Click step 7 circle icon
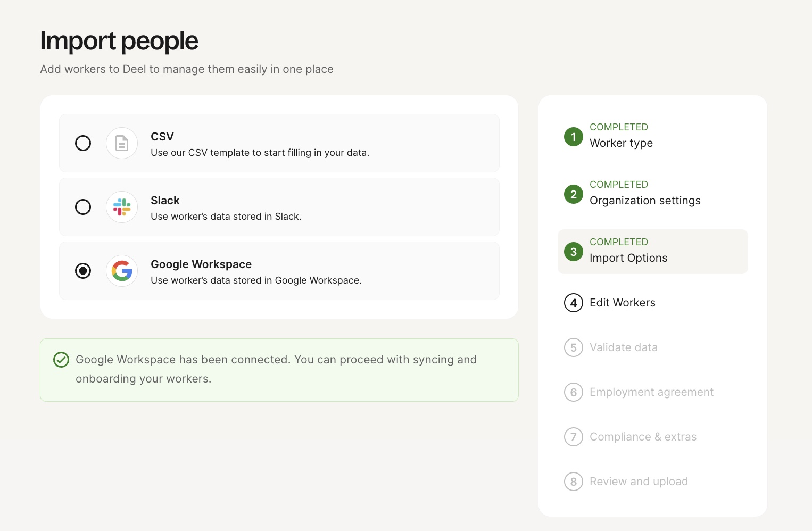Image resolution: width=812 pixels, height=531 pixels. pyautogui.click(x=574, y=437)
